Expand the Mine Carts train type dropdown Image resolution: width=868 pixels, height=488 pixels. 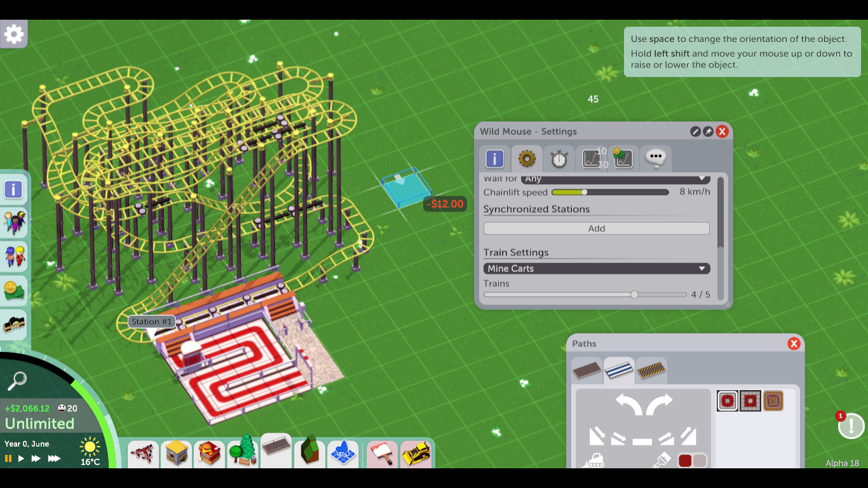(595, 269)
